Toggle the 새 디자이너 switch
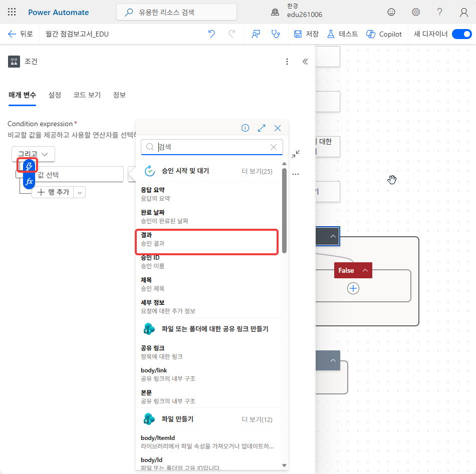476x474 pixels. click(x=461, y=34)
